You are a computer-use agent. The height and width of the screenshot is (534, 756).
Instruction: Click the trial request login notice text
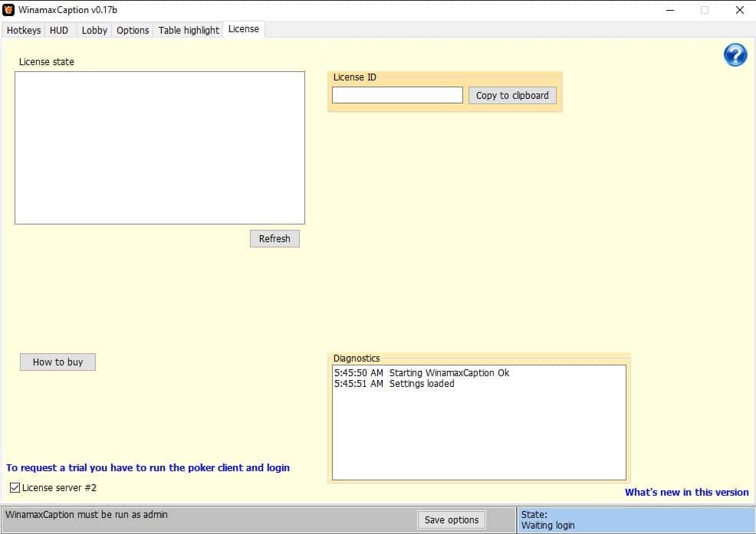tap(148, 467)
